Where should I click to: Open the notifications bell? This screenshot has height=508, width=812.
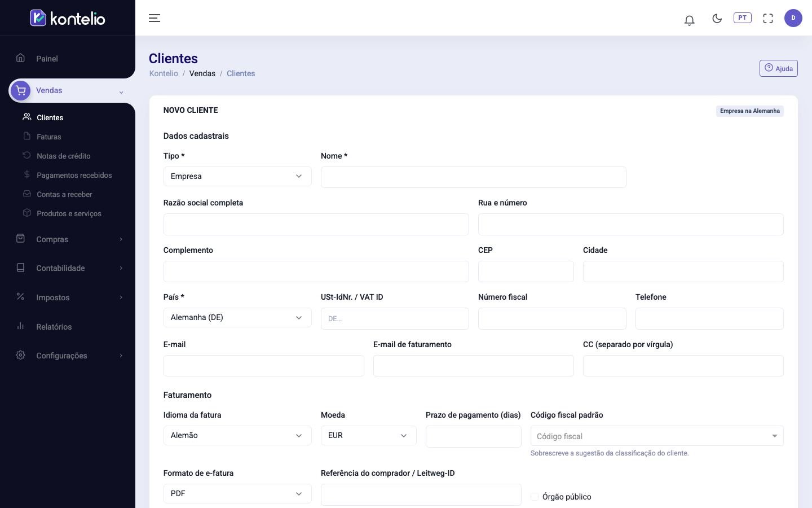tap(689, 20)
